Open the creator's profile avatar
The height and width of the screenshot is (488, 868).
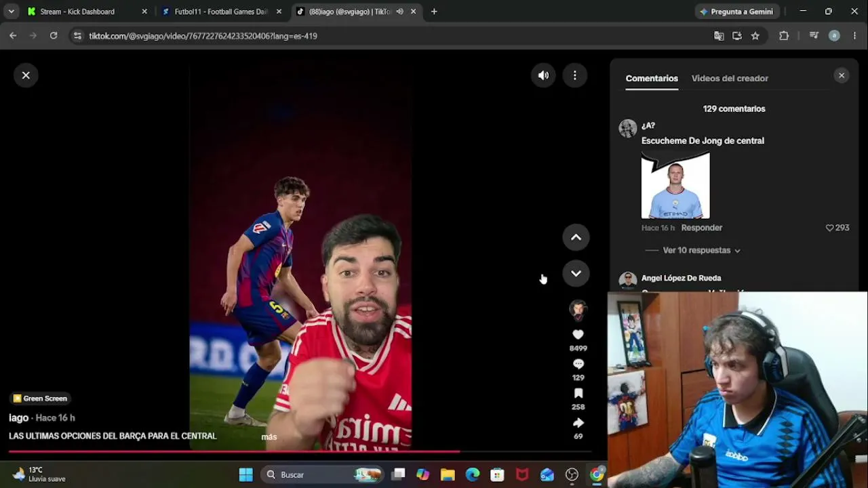coord(578,309)
